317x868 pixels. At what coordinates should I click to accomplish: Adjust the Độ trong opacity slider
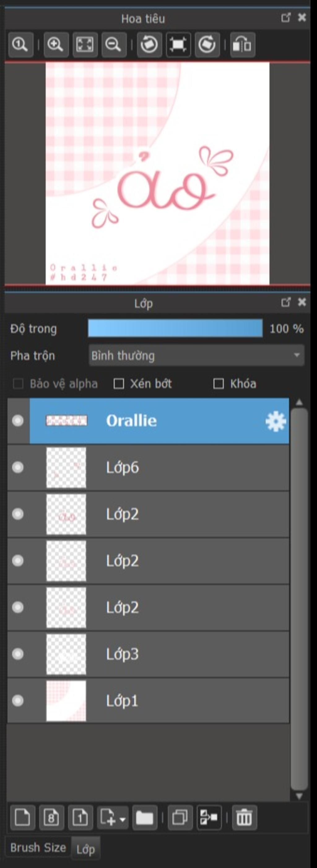click(175, 328)
